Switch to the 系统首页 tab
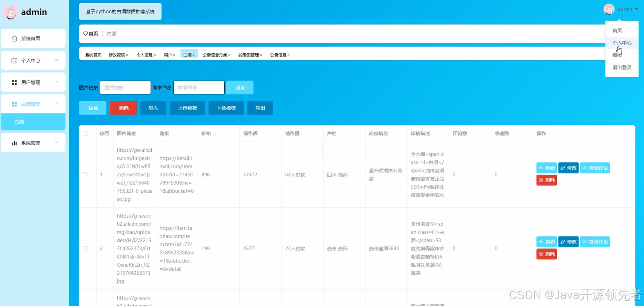Viewport: 644px width, 306px height. tap(93, 55)
